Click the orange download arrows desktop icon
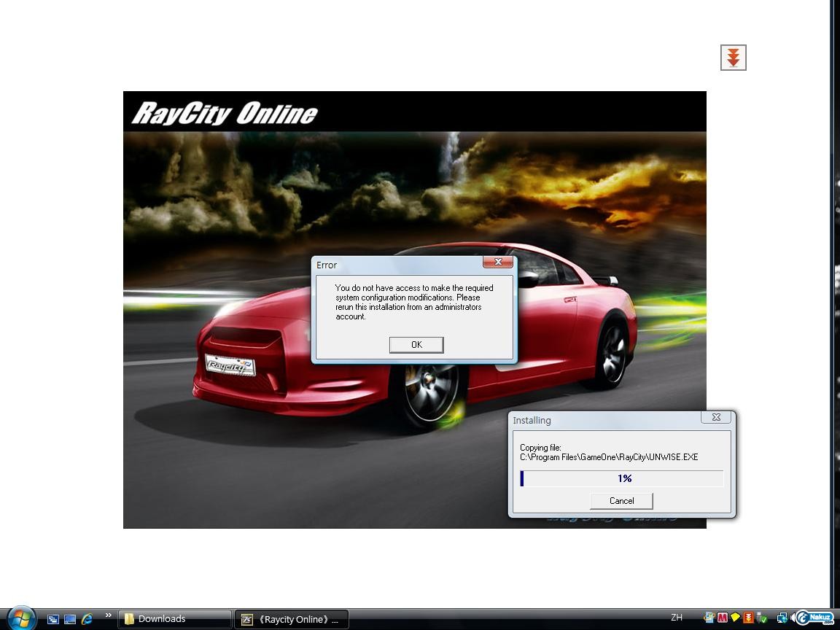The height and width of the screenshot is (630, 840). (734, 58)
